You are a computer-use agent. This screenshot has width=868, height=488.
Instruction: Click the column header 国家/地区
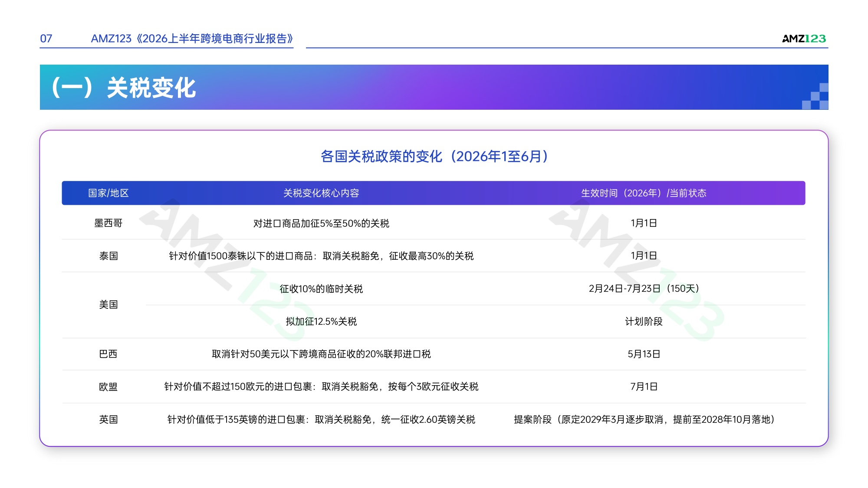[108, 193]
